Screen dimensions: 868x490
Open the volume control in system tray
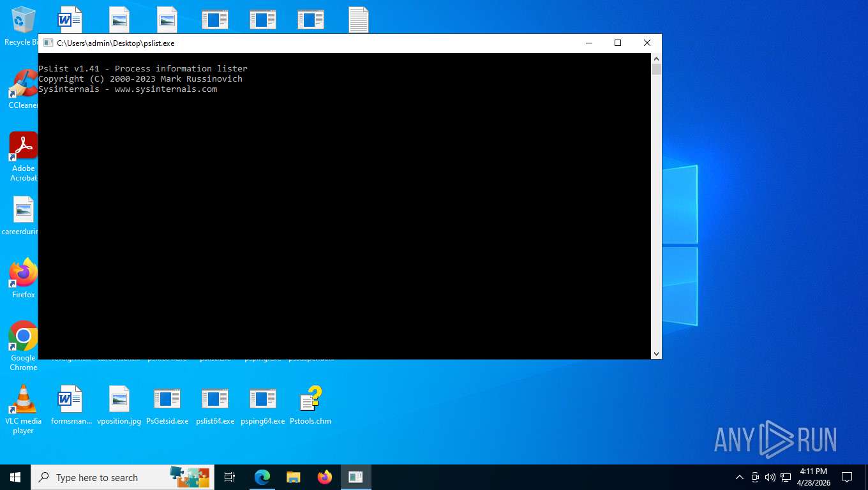pos(770,477)
